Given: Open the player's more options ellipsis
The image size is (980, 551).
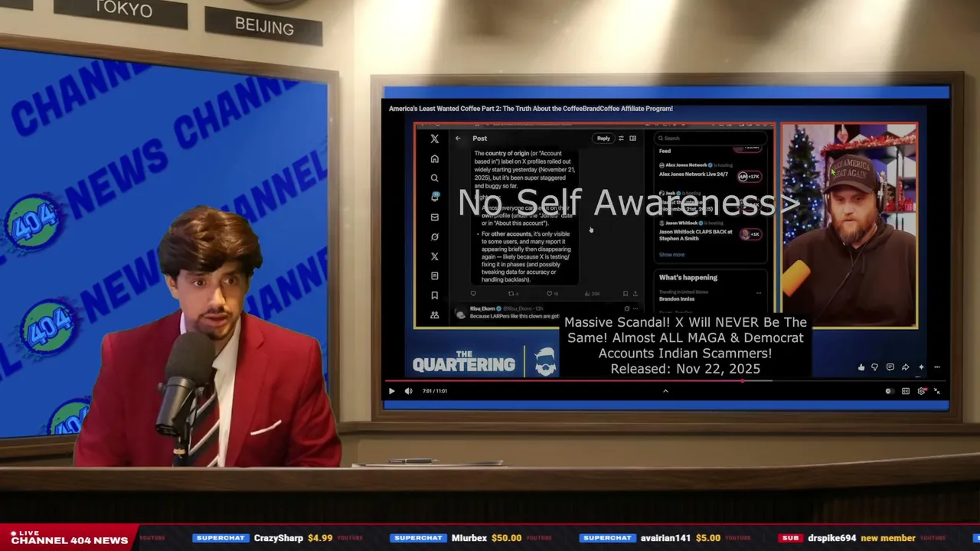Looking at the screenshot, I should click(x=936, y=367).
